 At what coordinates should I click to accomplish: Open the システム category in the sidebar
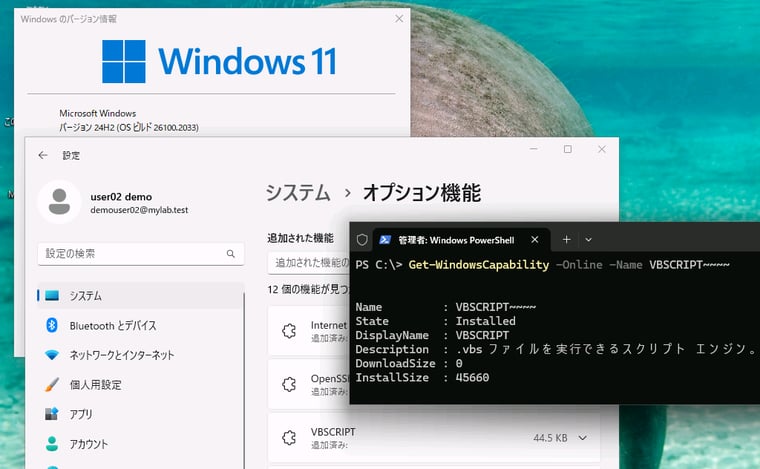(x=141, y=296)
